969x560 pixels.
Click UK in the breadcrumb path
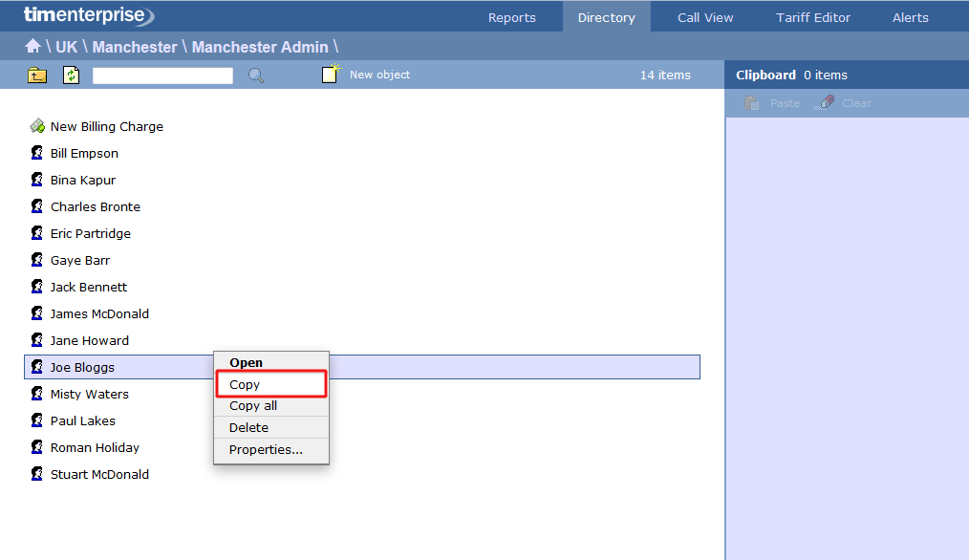tap(66, 47)
